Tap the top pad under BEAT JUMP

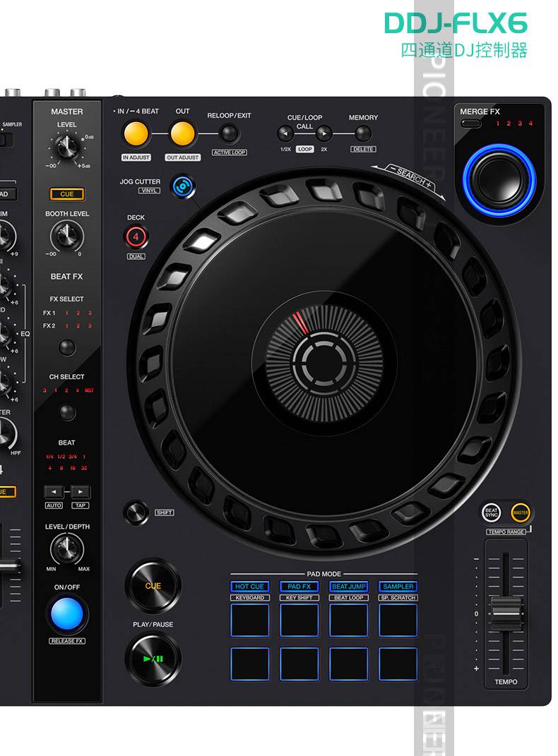[349, 620]
